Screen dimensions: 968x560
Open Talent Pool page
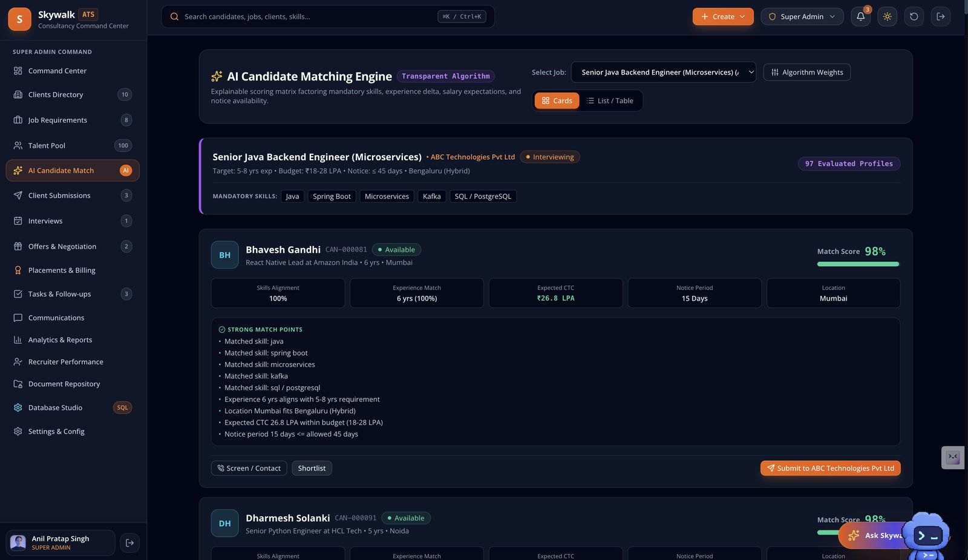point(73,145)
